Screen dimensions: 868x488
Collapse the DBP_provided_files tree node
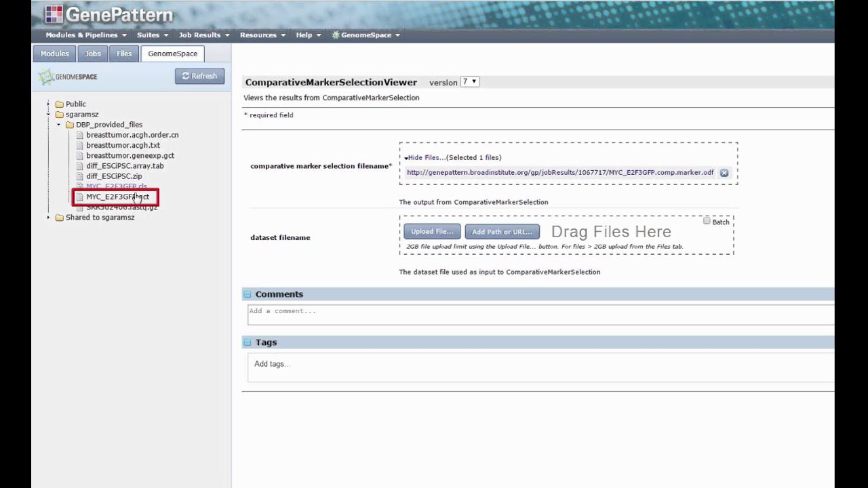[x=59, y=125]
